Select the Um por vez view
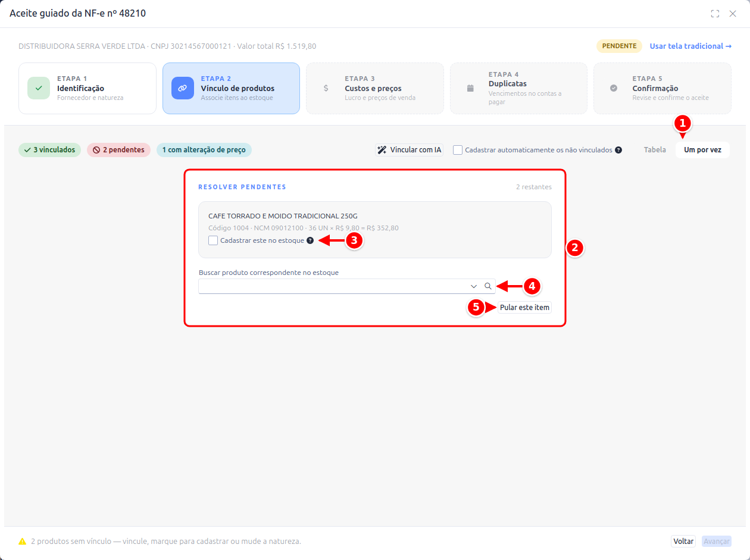Viewport: 750px width, 560px height. coord(702,150)
